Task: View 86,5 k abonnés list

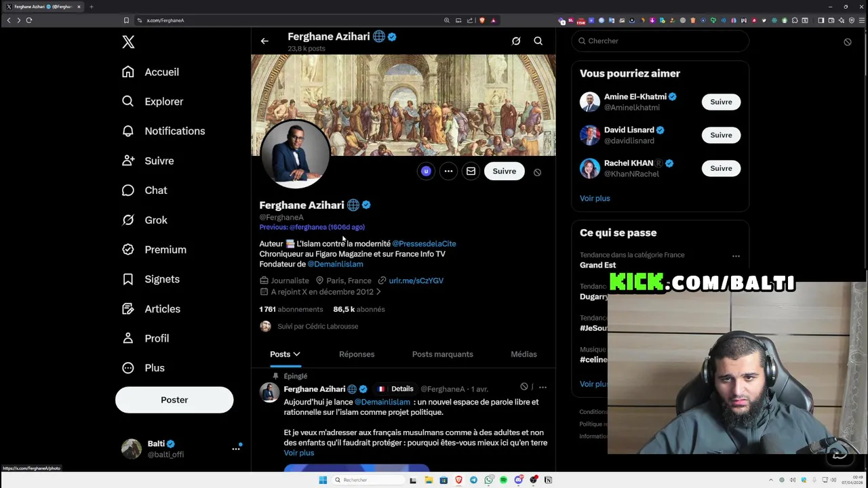Action: (x=359, y=309)
